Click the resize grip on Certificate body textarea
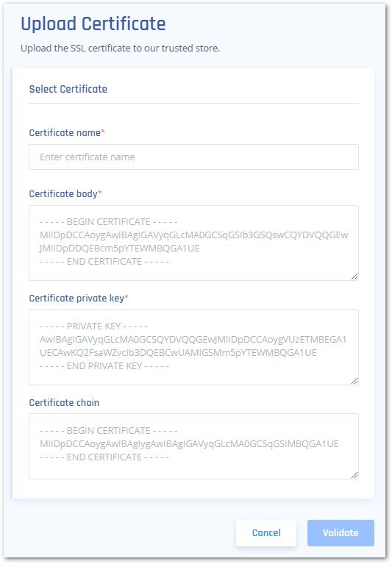The image size is (392, 564). 354,276
